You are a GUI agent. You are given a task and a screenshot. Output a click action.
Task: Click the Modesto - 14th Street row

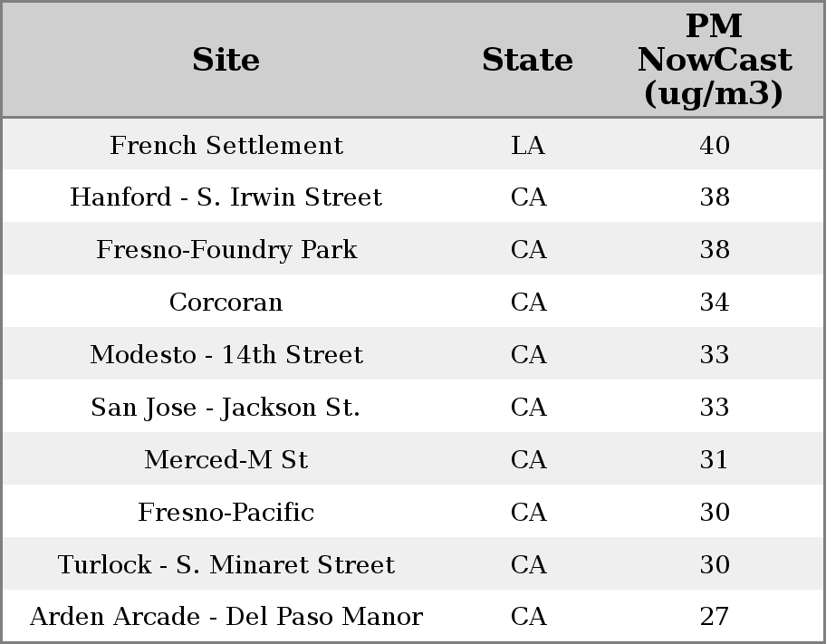(x=226, y=355)
